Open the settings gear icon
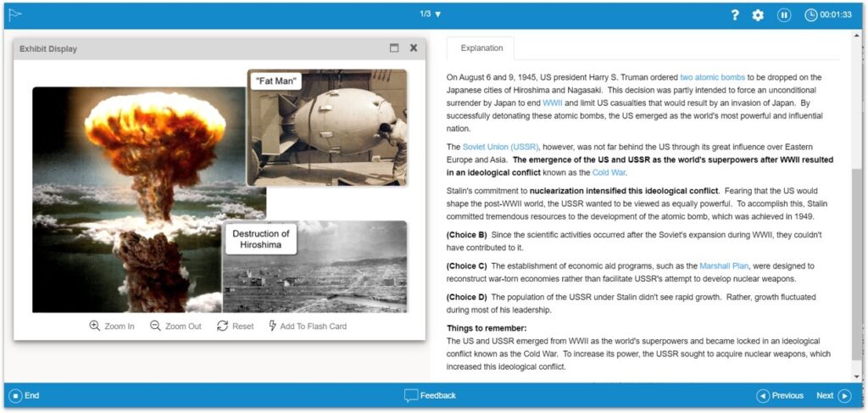 [x=758, y=14]
